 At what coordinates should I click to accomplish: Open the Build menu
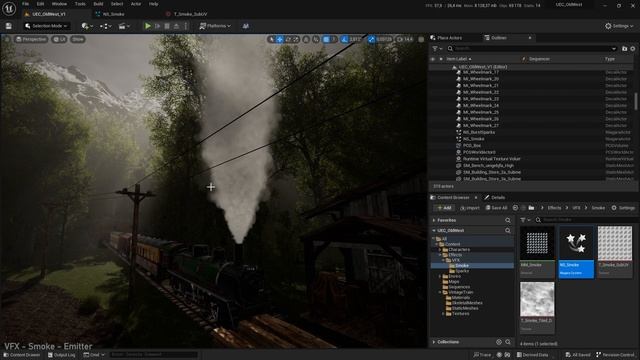[x=98, y=4]
